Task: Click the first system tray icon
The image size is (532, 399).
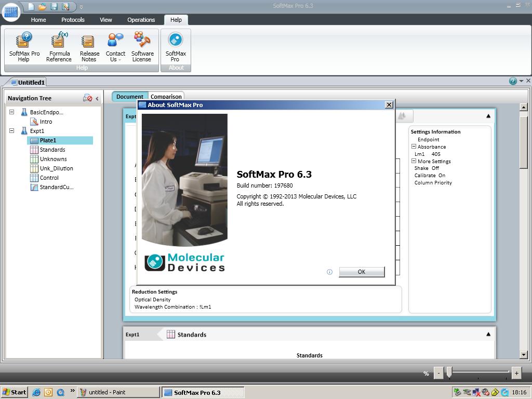Action: [x=458, y=392]
